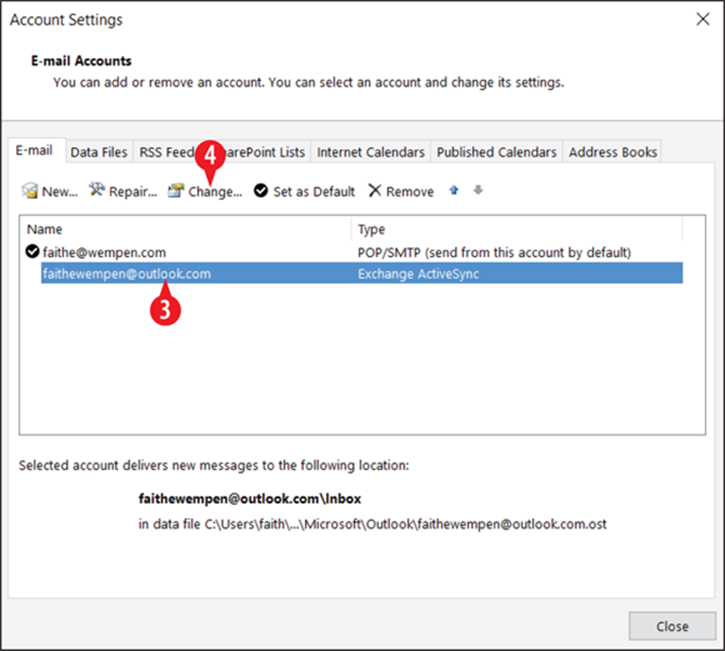Click the Repair... button label

pos(133,191)
